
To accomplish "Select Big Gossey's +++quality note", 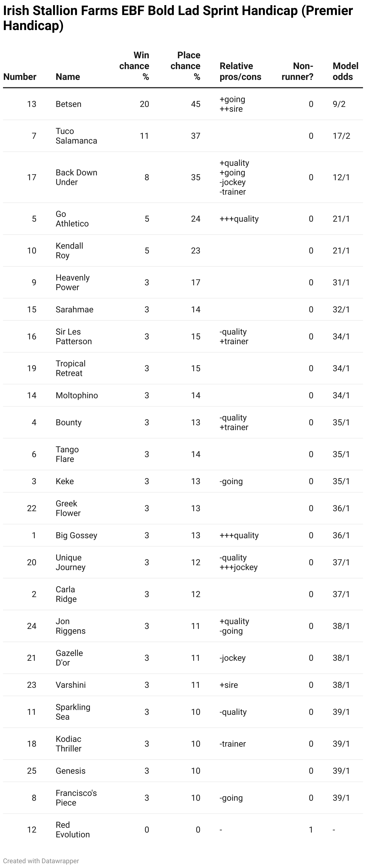I will tap(239, 536).
